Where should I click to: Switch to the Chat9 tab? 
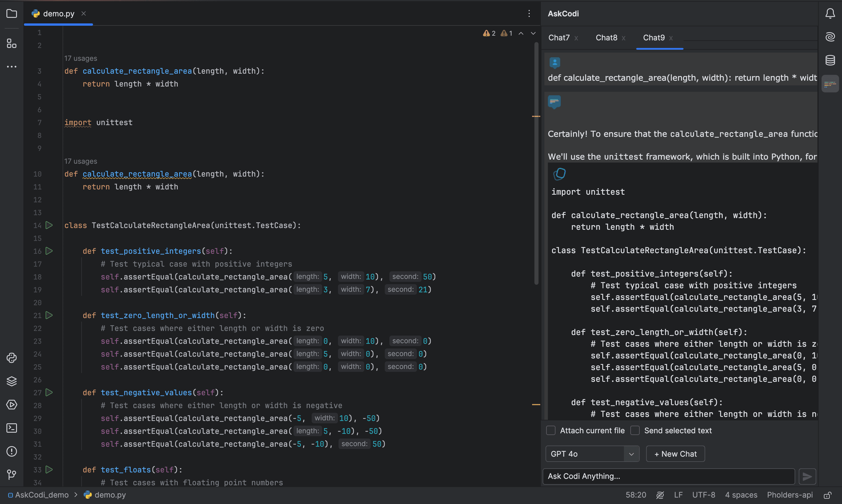click(x=654, y=38)
